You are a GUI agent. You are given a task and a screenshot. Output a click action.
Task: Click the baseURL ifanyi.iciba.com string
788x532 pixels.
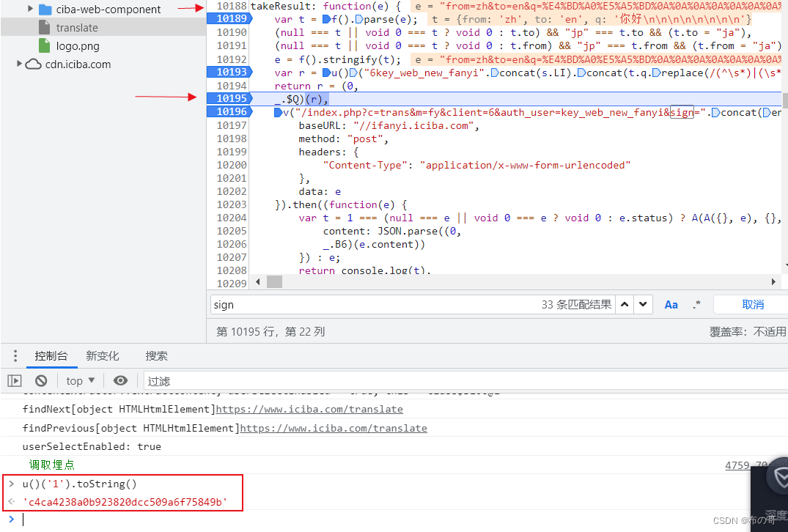click(413, 125)
